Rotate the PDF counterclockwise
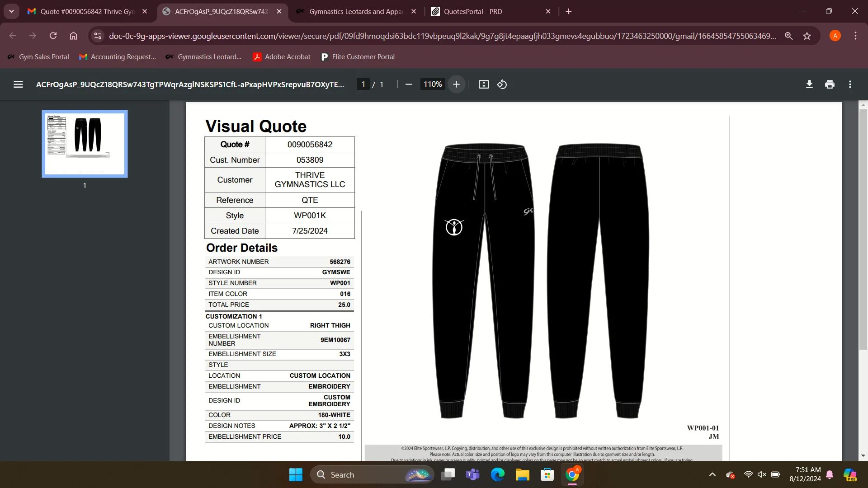Viewport: 868px width, 488px height. (502, 84)
